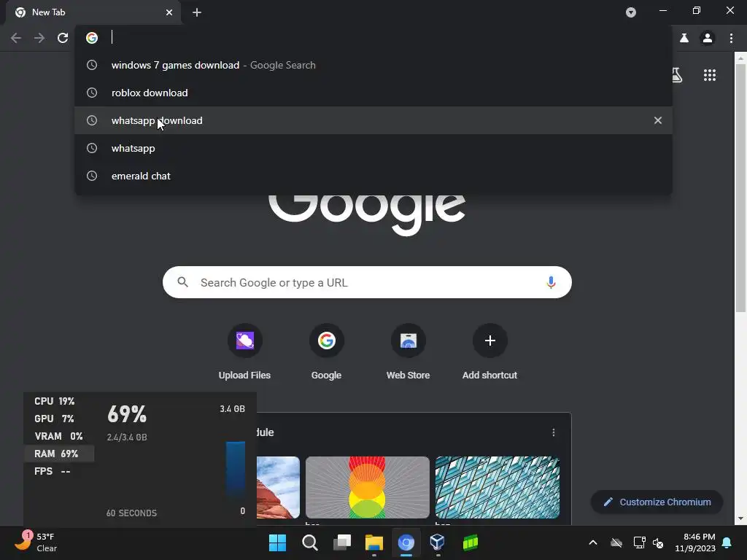Open taskbar Search magnifier

point(309,542)
